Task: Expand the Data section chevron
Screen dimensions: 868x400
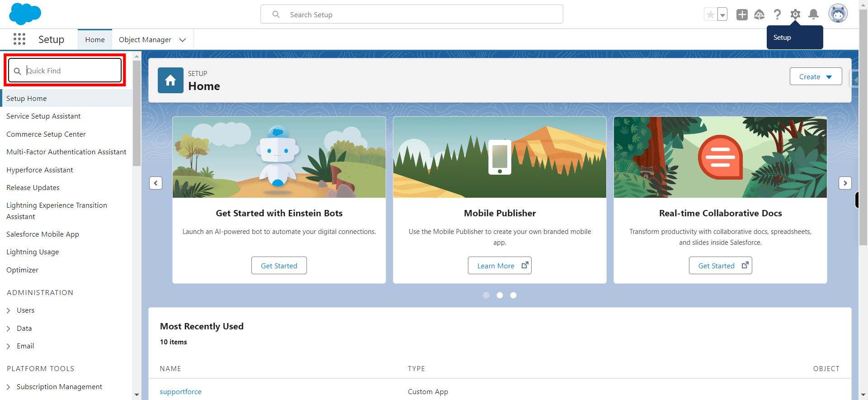Action: click(x=8, y=329)
